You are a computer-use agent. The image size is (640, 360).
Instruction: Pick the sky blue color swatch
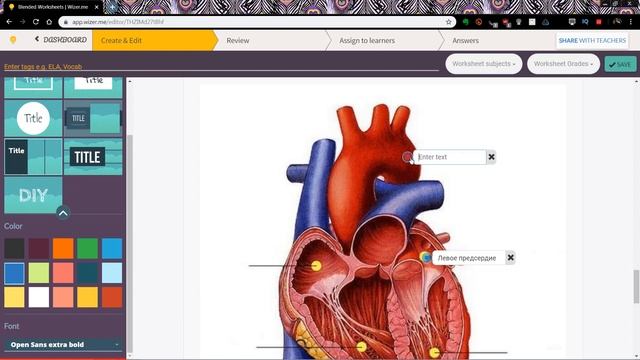[x=112, y=248]
